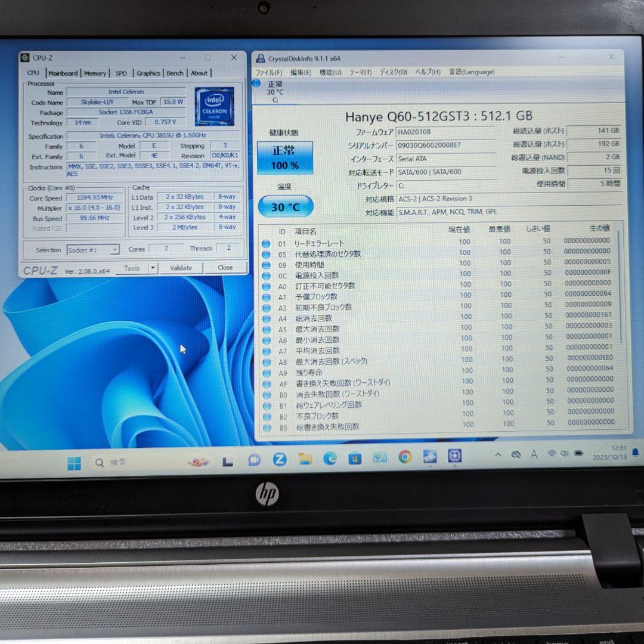Click the serial number field
The height and width of the screenshot is (644, 644).
click(x=445, y=145)
